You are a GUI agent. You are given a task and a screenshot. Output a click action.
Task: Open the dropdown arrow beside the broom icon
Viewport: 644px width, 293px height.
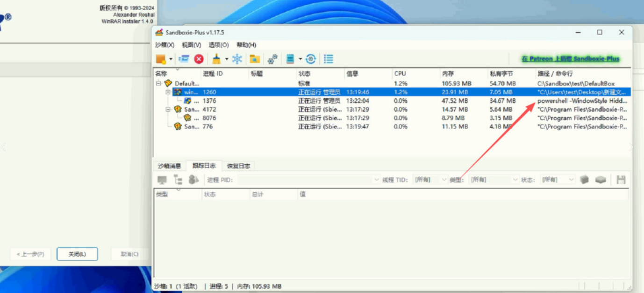click(227, 59)
